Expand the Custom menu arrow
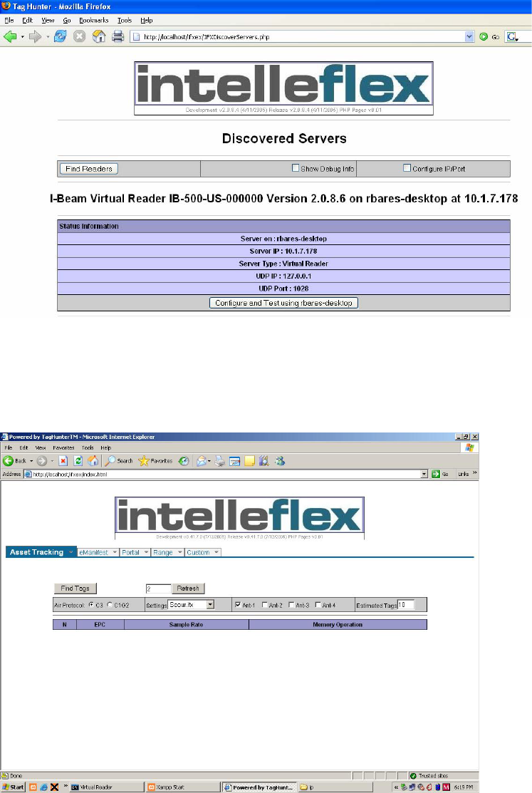Viewport: 532px width, 793px height. pyautogui.click(x=217, y=552)
